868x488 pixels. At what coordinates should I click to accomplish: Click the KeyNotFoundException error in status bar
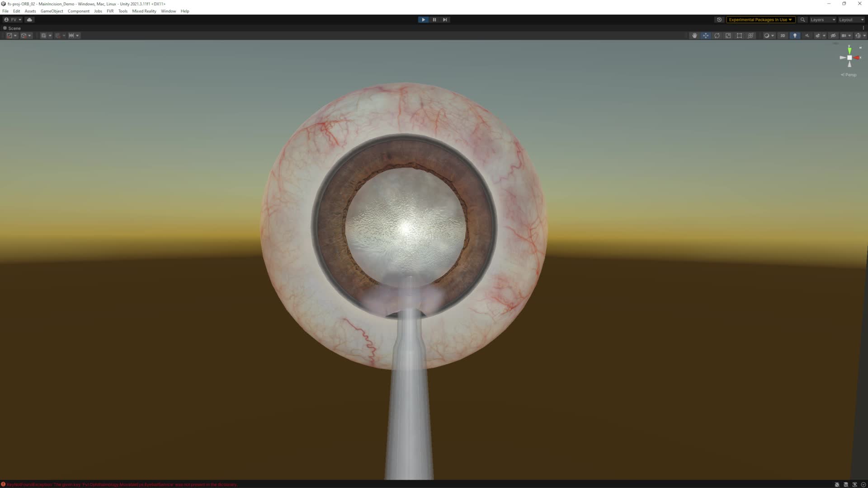tap(121, 484)
